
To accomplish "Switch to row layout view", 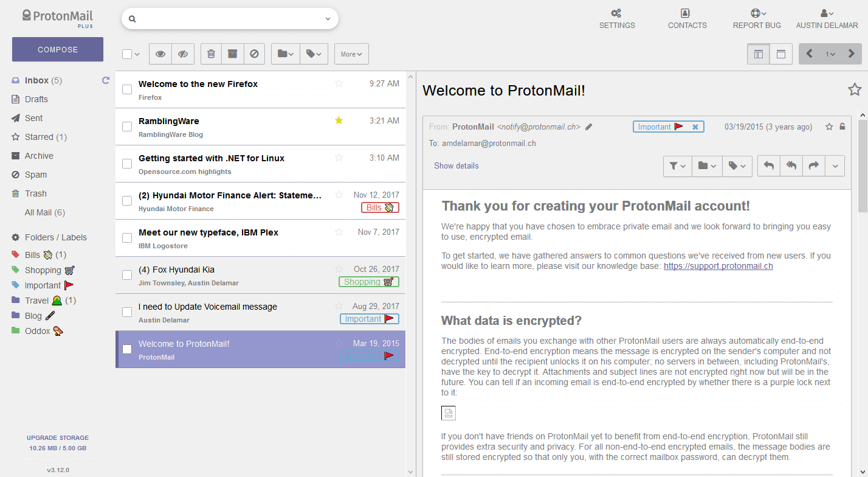I will coord(781,54).
